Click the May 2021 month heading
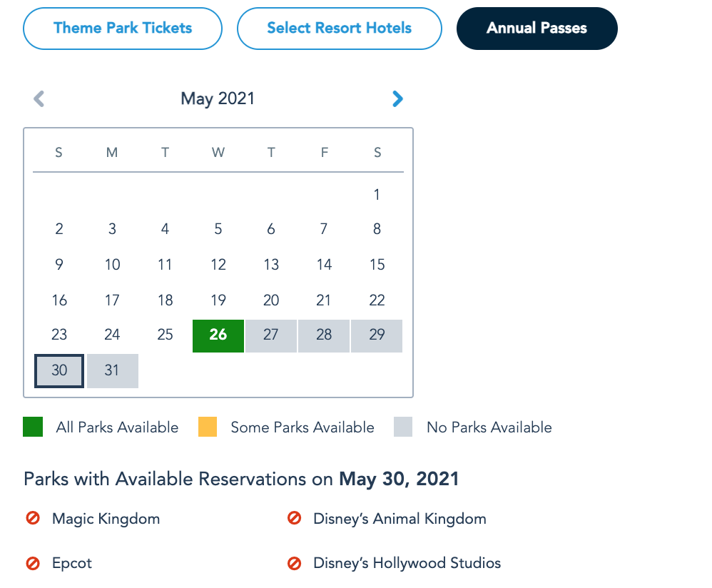The width and height of the screenshot is (712, 588). 218,98
